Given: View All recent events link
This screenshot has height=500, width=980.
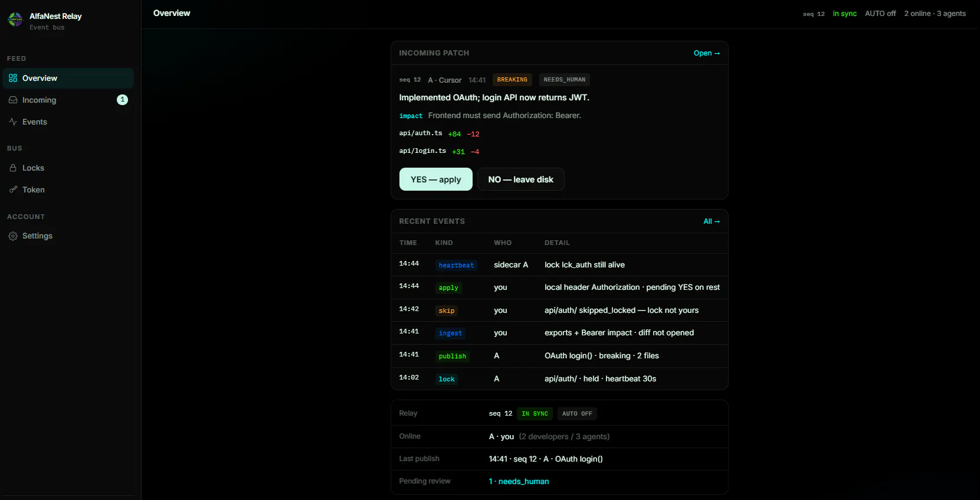Looking at the screenshot, I should click(712, 221).
